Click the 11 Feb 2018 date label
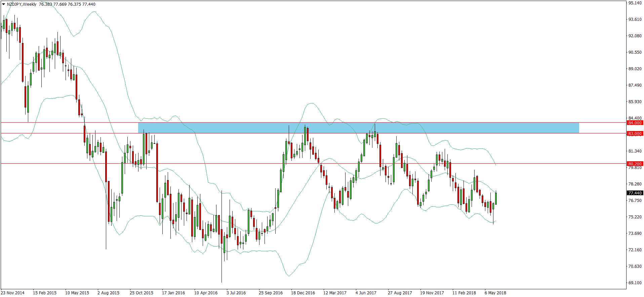Screen dimensions: 644x297 (x=464, y=293)
